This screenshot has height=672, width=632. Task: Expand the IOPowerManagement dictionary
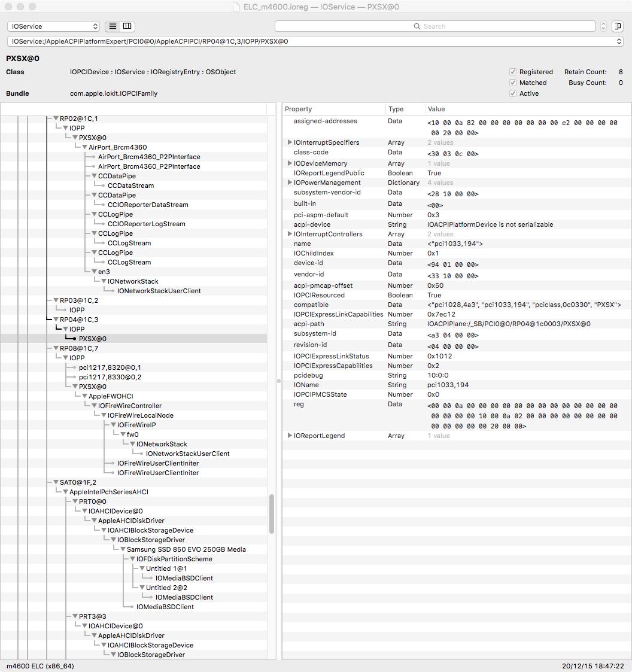pos(290,183)
